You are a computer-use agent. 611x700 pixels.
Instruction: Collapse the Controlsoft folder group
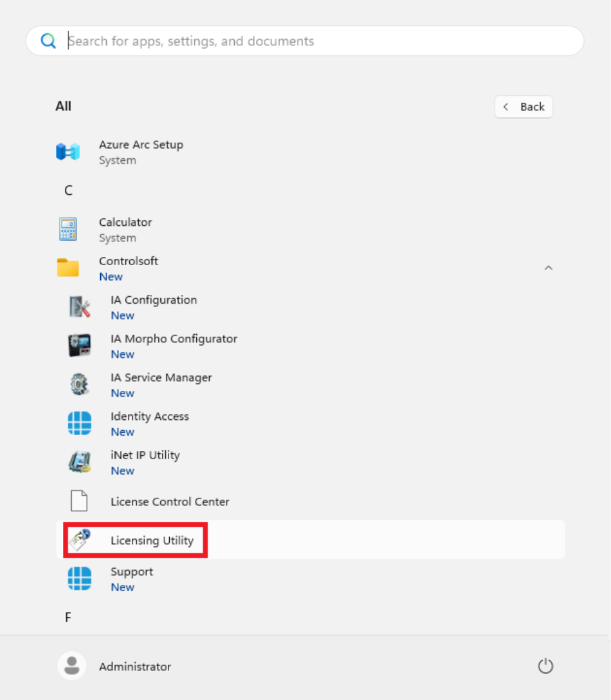click(x=549, y=268)
